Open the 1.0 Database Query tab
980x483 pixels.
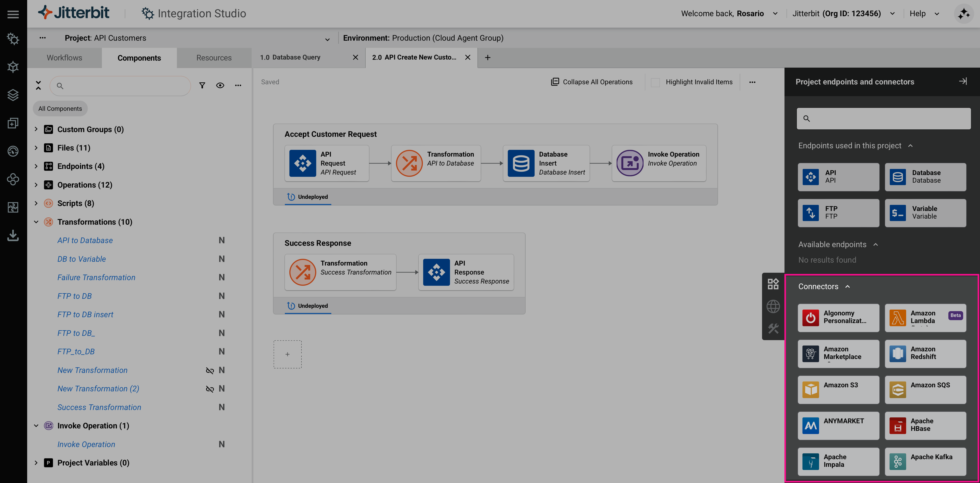pos(290,58)
